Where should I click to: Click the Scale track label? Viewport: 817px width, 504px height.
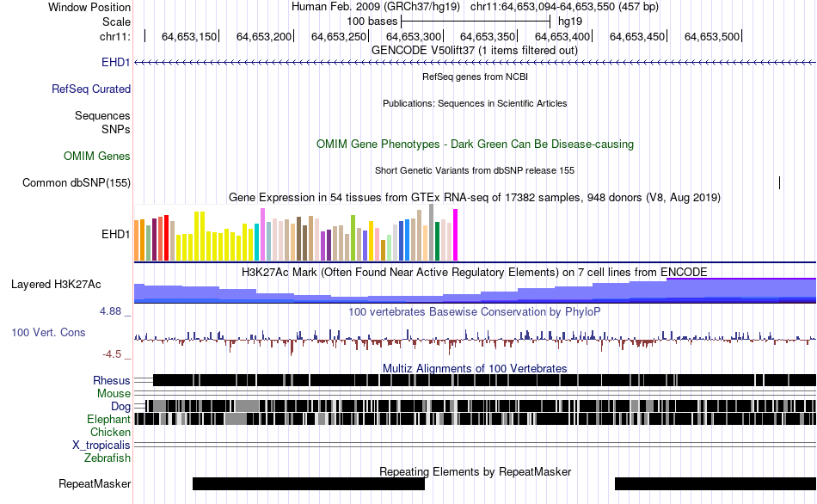tap(116, 22)
